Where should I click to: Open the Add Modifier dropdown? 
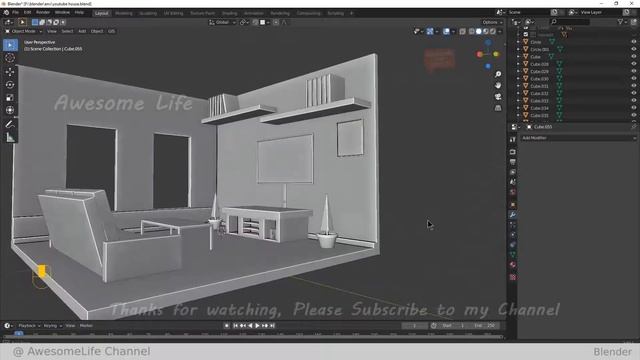[x=578, y=138]
